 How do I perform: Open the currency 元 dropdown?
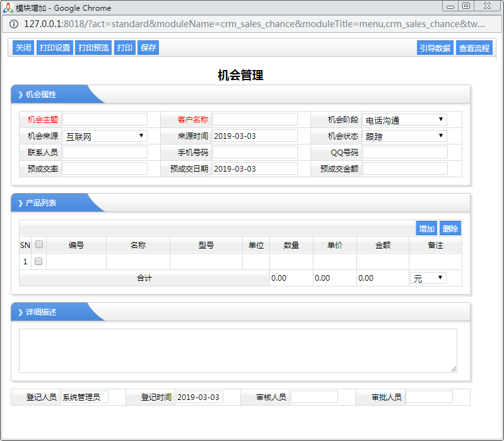pyautogui.click(x=429, y=278)
